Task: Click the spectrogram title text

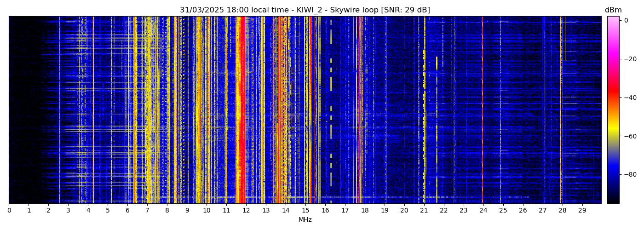Action: pyautogui.click(x=305, y=10)
